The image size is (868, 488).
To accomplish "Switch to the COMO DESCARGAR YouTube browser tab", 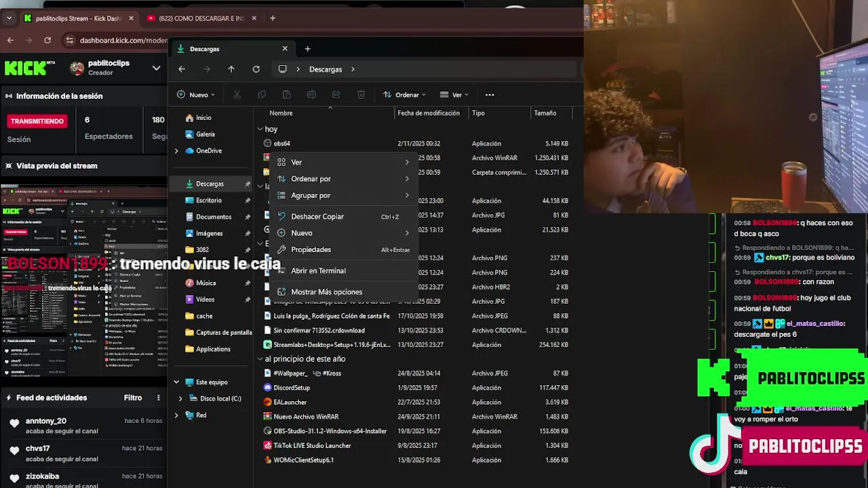I will (200, 18).
